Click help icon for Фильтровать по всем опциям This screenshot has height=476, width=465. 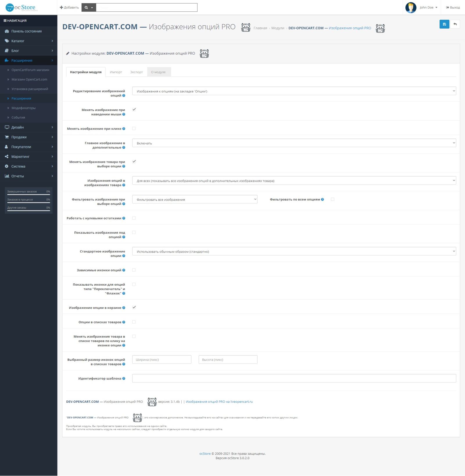[x=322, y=199]
